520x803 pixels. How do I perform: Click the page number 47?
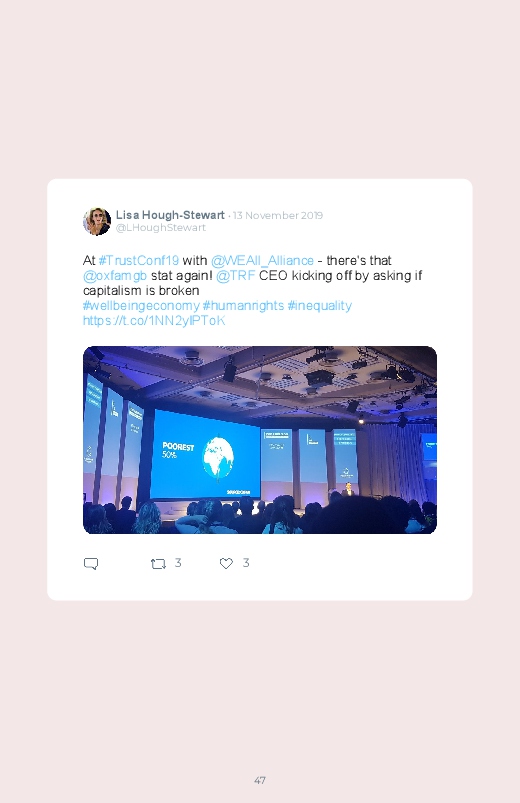click(260, 780)
